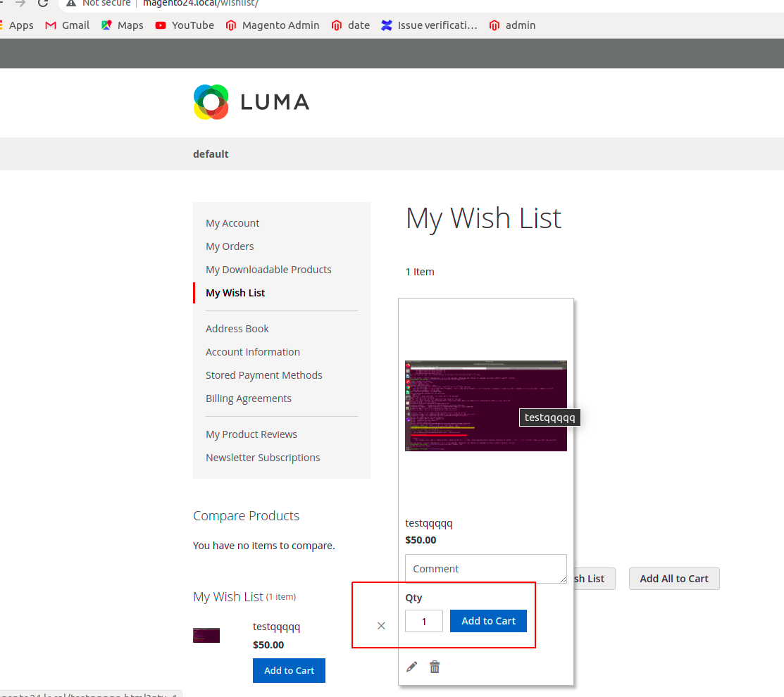Click the Comment text box
This screenshot has width=784, height=697.
pos(485,569)
